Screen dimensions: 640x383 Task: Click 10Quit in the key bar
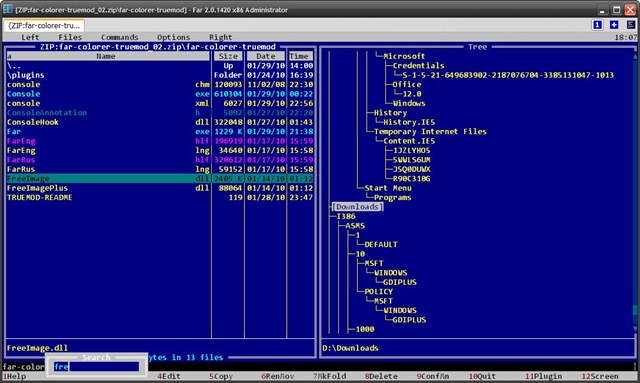(x=482, y=376)
